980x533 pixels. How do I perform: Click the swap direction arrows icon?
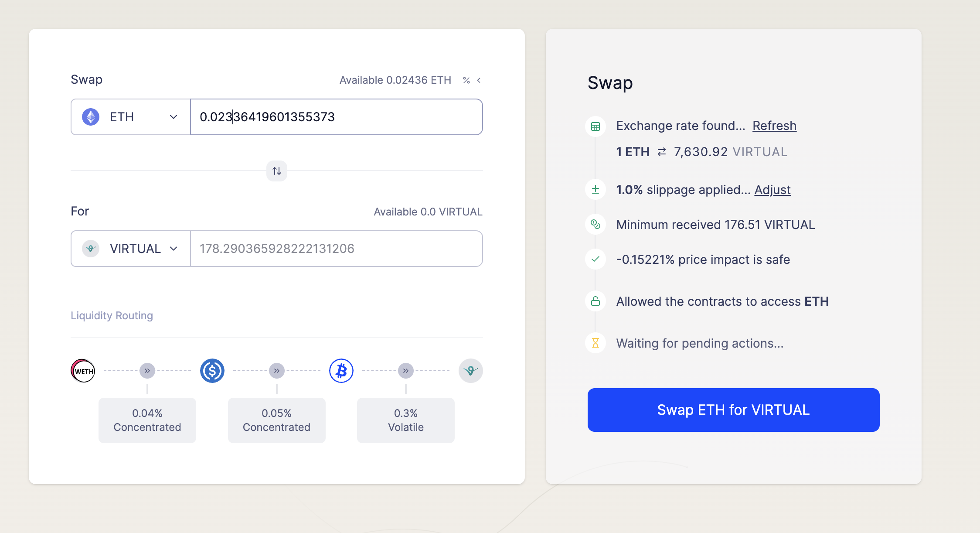click(277, 171)
